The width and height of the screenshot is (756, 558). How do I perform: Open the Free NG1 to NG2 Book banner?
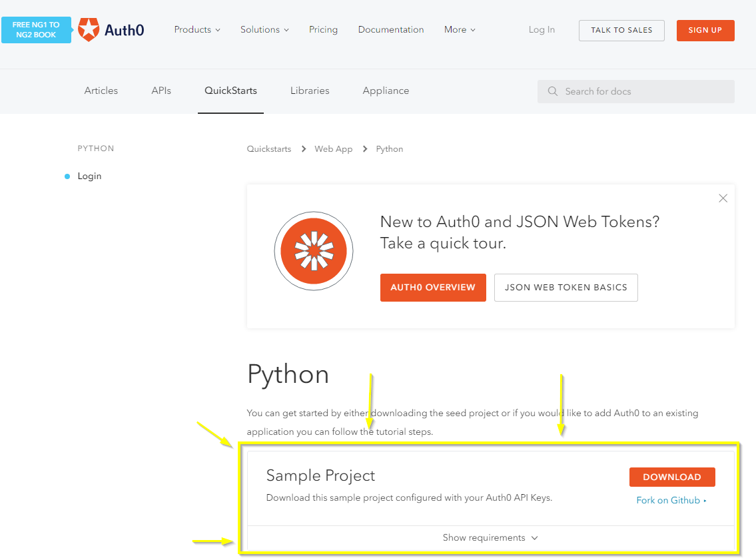click(x=36, y=30)
